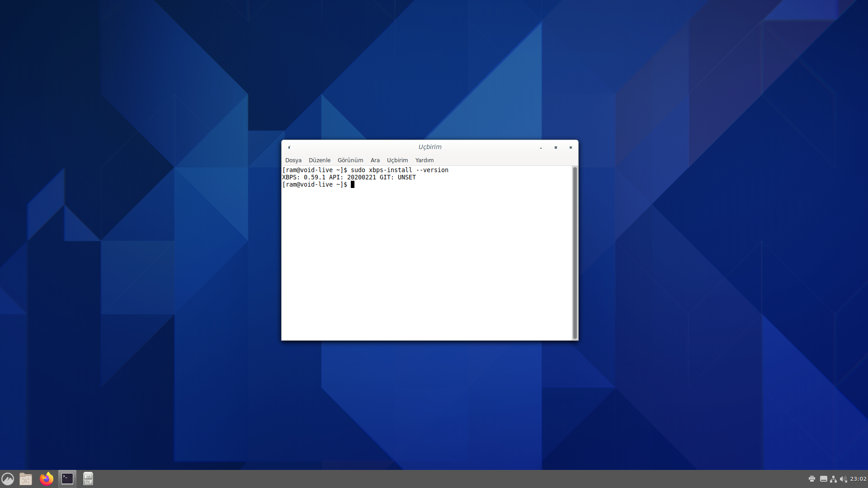Open the Uçbirim window menu icon
Screen dimensions: 868x488
(x=289, y=147)
